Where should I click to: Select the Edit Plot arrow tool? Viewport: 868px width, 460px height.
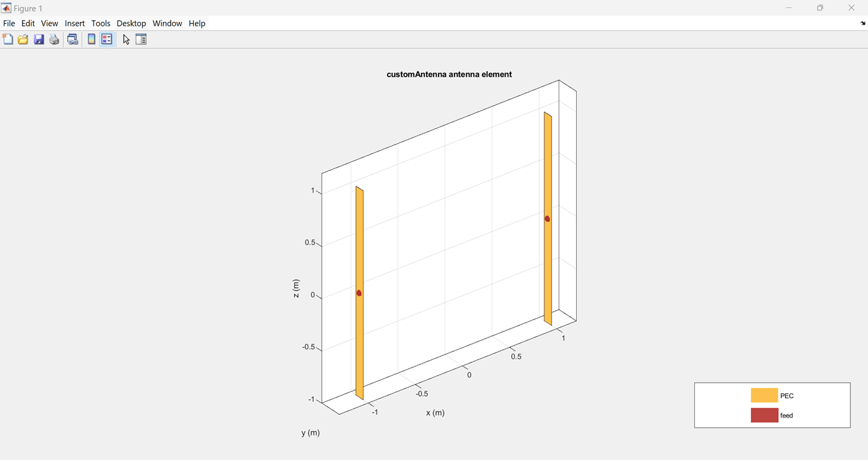127,39
